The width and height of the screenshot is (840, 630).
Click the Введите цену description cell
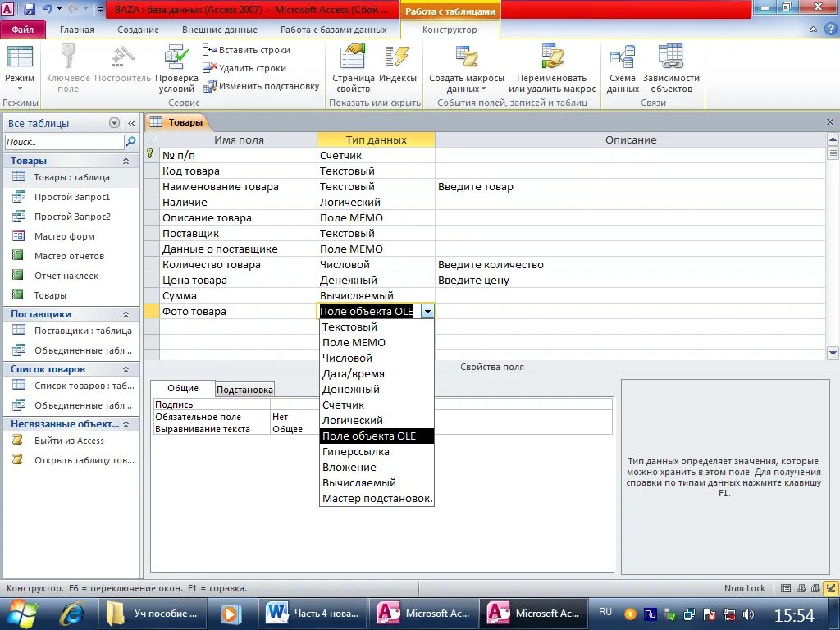coord(629,281)
